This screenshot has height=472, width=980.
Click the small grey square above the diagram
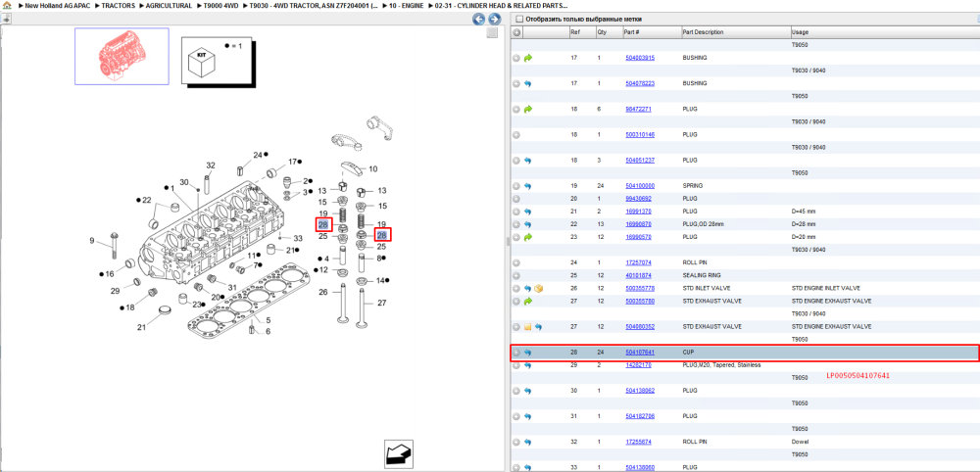(x=492, y=33)
